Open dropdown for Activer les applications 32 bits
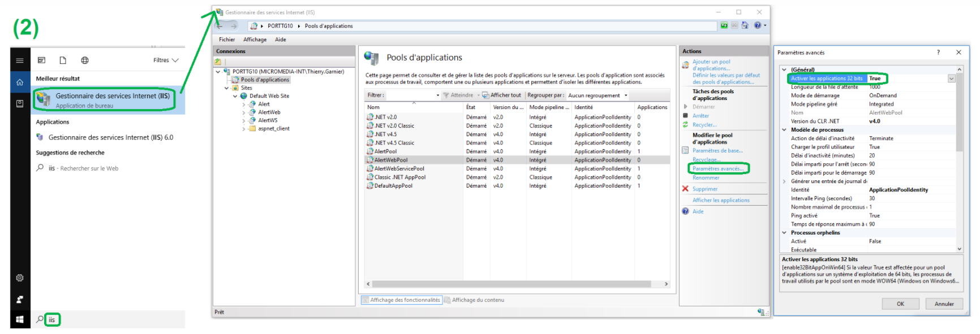This screenshot has height=334, width=980. (951, 79)
